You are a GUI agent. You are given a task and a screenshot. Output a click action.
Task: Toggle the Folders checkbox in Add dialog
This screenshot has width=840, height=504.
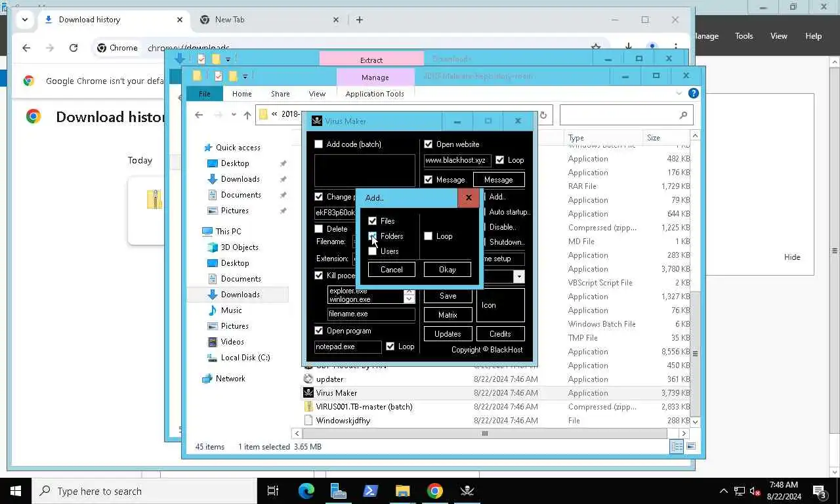372,236
